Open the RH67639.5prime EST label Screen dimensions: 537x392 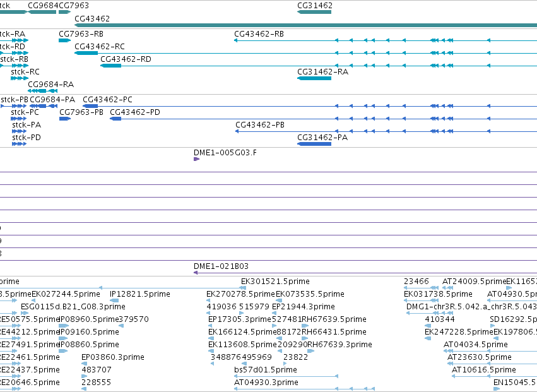pos(334,319)
